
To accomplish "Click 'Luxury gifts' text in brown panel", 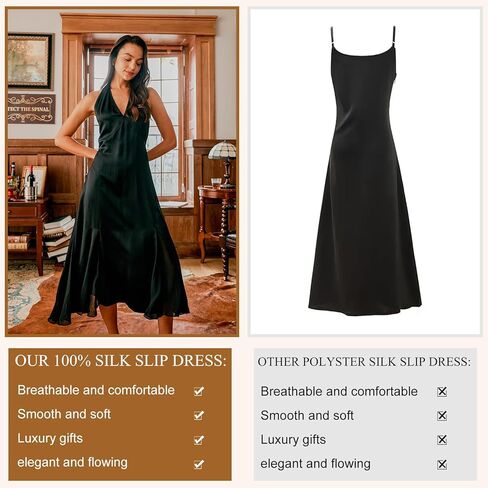I will coord(50,439).
